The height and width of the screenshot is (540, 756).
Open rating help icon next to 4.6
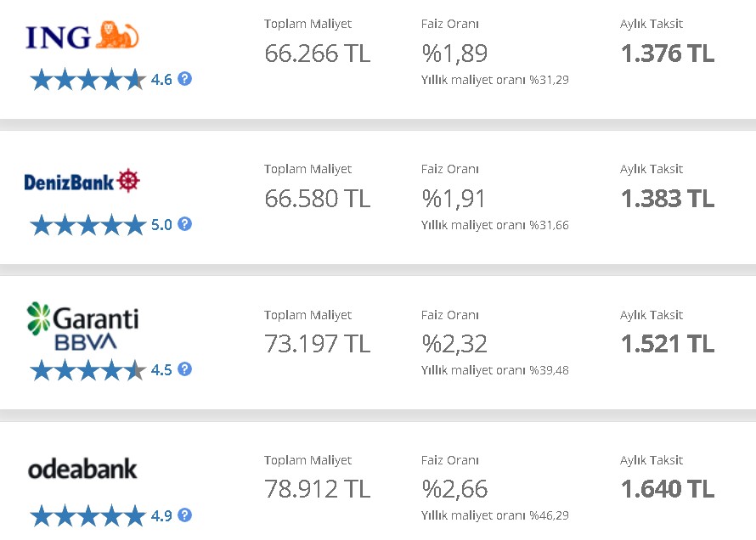(x=184, y=78)
